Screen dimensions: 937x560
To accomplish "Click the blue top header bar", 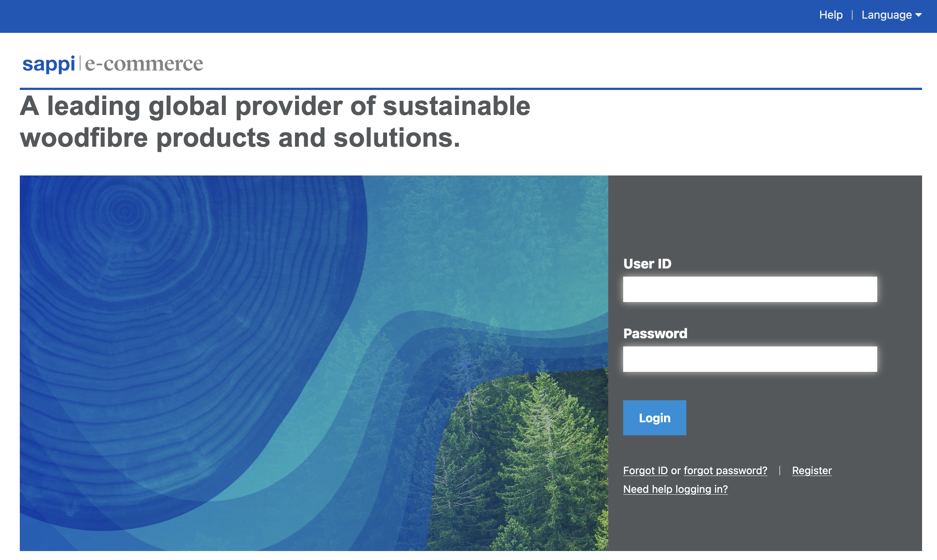I will [x=377, y=16].
